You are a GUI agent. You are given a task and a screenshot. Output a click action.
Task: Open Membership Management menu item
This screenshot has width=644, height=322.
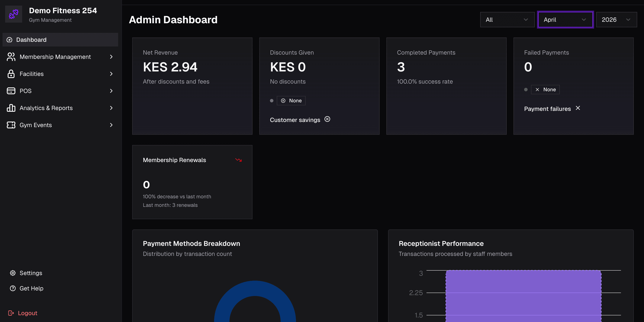[x=60, y=57]
